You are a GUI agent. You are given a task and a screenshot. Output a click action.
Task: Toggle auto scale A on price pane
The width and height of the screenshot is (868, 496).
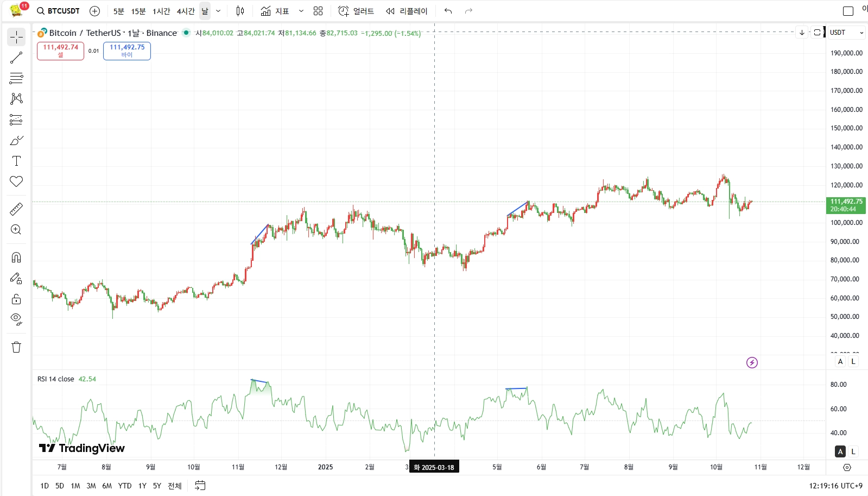(840, 361)
